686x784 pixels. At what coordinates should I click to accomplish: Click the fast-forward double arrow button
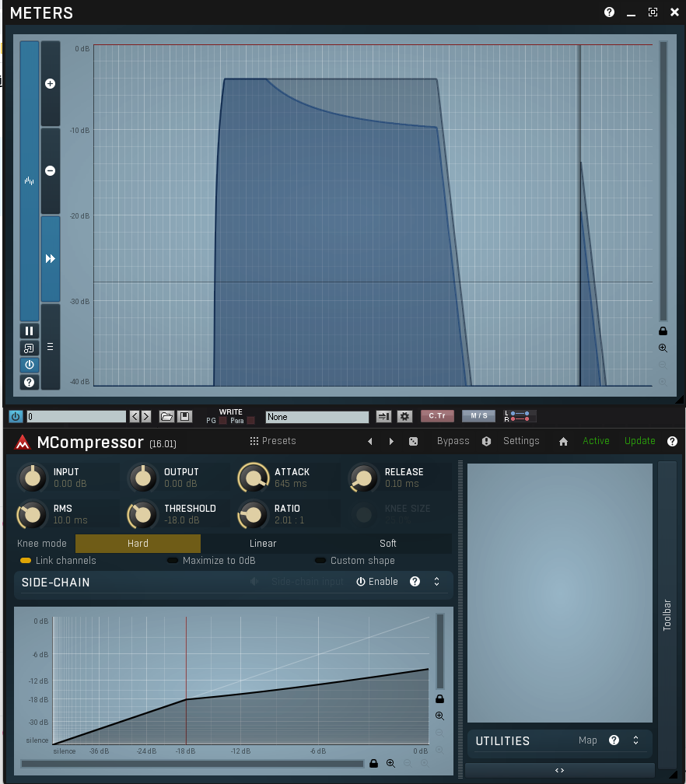pyautogui.click(x=51, y=259)
